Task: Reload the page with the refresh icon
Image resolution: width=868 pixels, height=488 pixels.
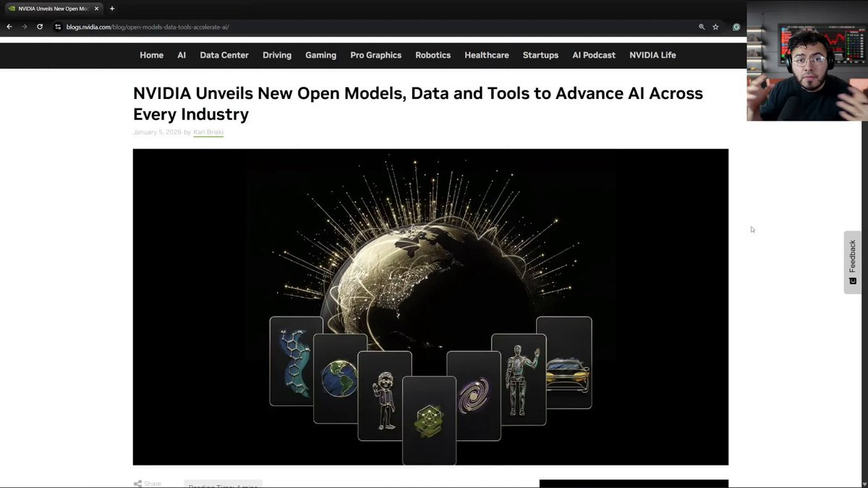Action: click(x=40, y=27)
